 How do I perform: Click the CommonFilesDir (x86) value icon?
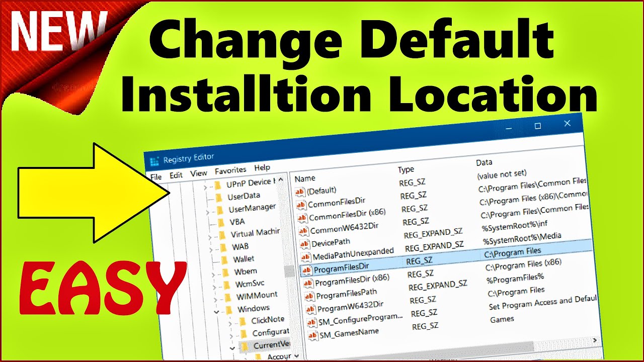coord(302,218)
